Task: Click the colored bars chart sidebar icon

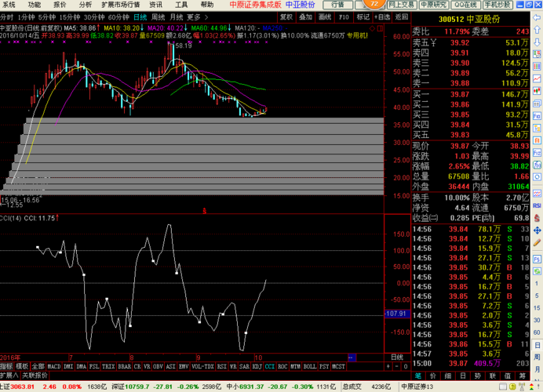Action: pyautogui.click(x=537, y=67)
